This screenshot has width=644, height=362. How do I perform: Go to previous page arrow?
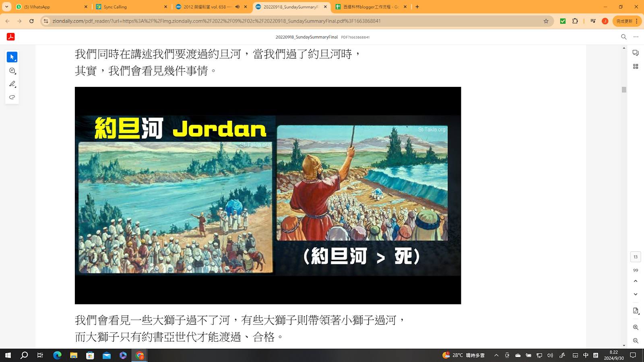tap(636, 281)
